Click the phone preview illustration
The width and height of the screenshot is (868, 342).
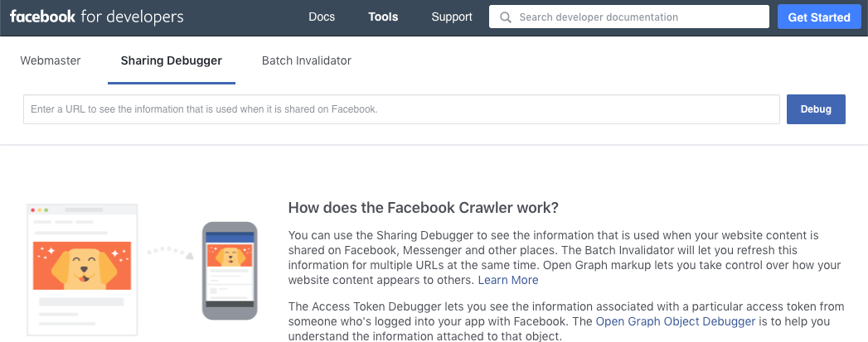click(x=230, y=271)
